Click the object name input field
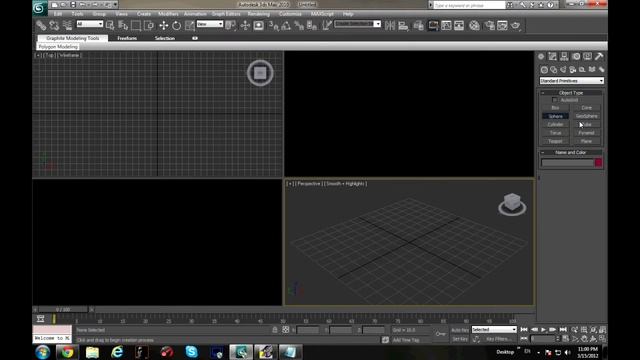The width and height of the screenshot is (640, 360). point(567,162)
